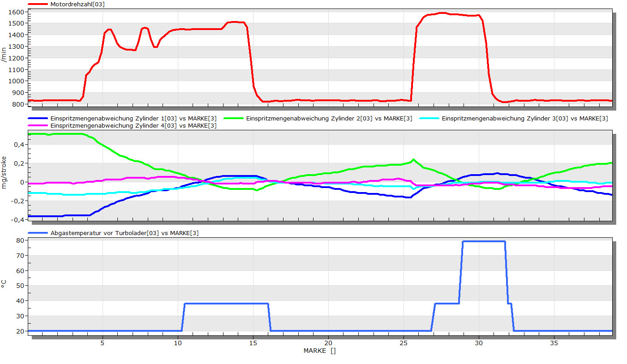The width and height of the screenshot is (627, 364).
Task: Click the 40 tick on temperature axis
Action: click(20, 301)
